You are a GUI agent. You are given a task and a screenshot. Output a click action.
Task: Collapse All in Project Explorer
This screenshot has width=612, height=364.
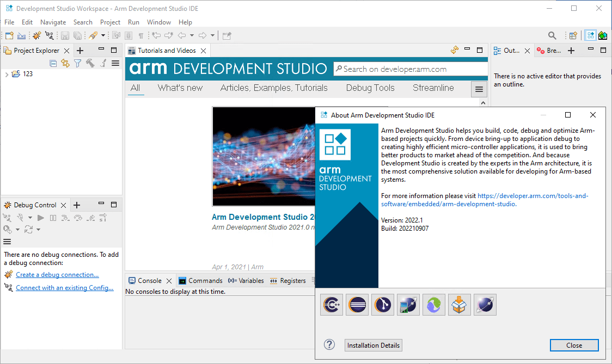coord(53,63)
